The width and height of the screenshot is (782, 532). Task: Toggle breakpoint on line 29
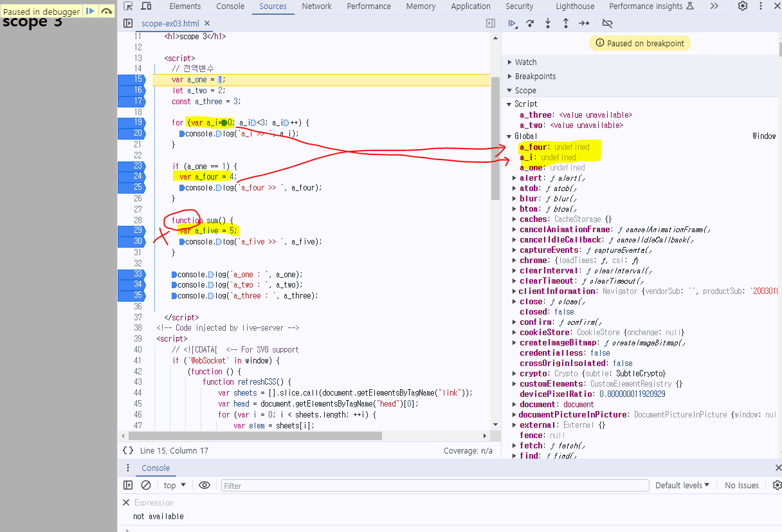point(132,230)
